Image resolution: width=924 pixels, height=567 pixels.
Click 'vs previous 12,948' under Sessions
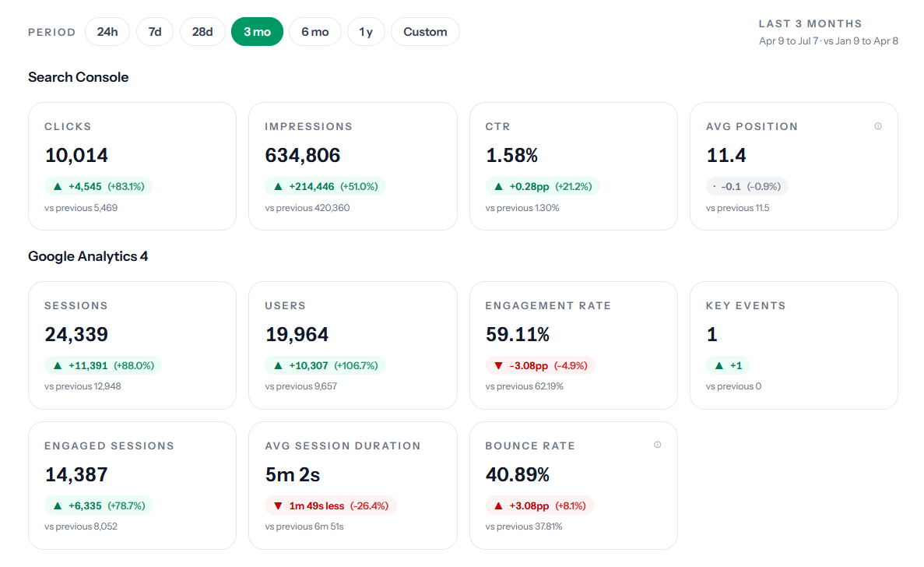pyautogui.click(x=83, y=386)
